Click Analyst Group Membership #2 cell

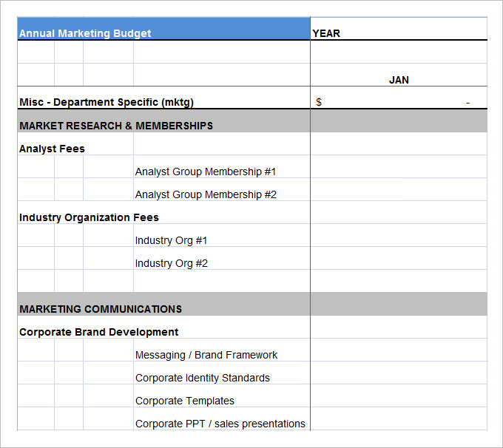[206, 194]
